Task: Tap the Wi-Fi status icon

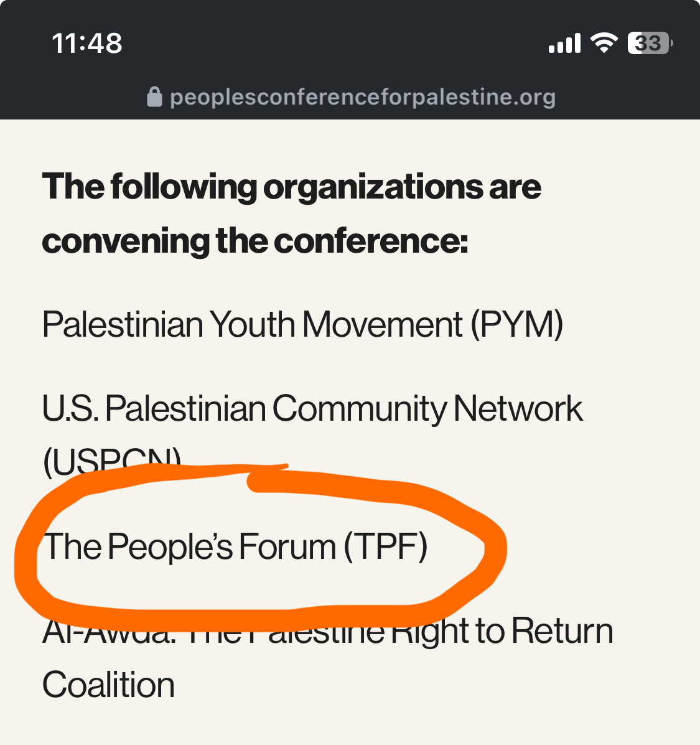Action: pyautogui.click(x=603, y=43)
